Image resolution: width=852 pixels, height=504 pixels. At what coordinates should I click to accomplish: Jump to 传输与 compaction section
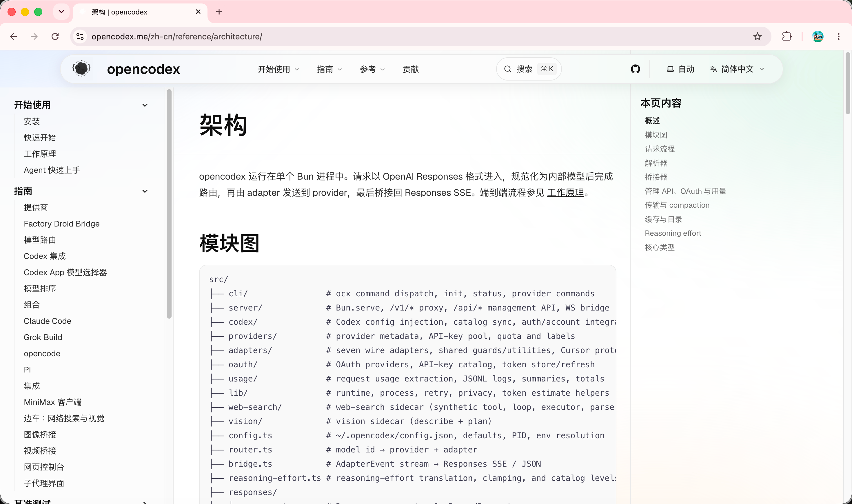pos(677,205)
